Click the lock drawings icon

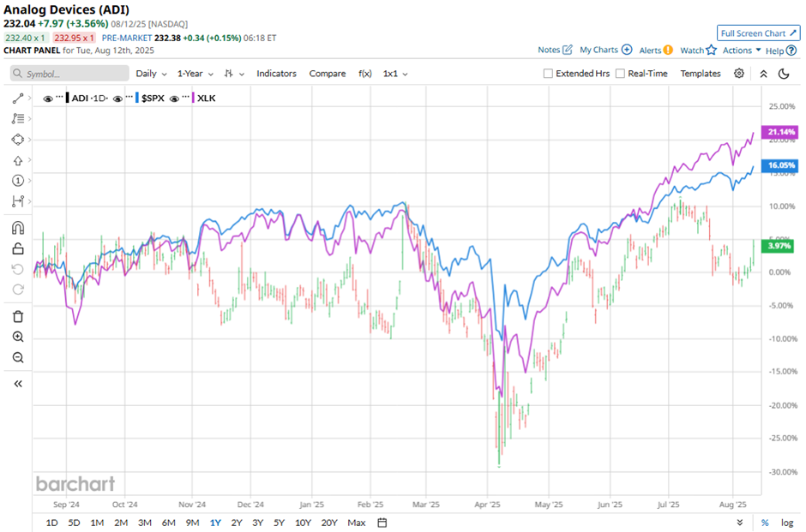18,248
